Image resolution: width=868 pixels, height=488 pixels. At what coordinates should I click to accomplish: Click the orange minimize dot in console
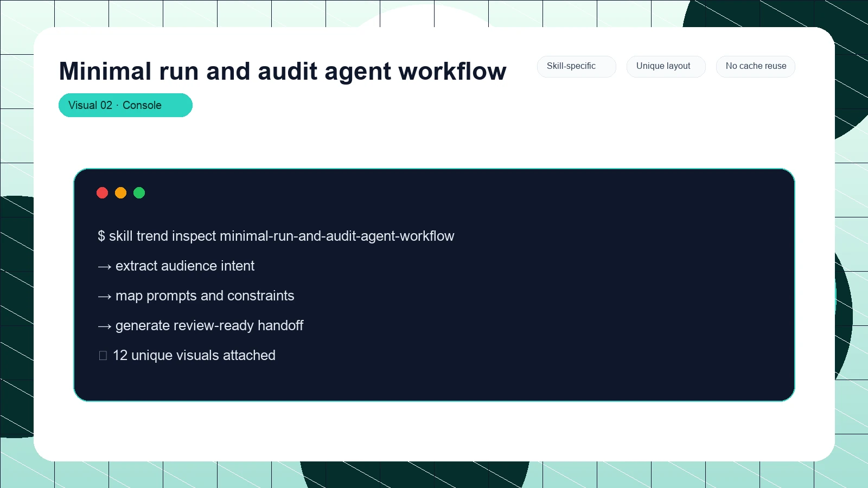click(120, 192)
